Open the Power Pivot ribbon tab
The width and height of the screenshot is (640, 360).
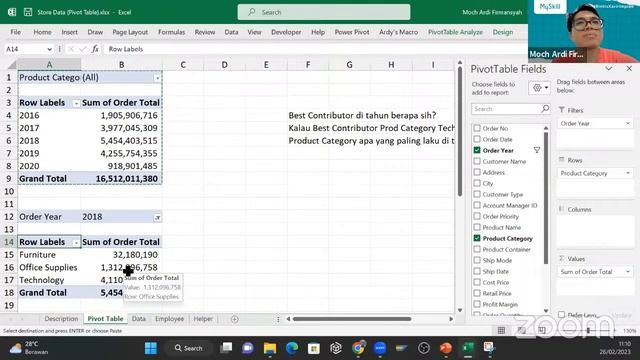click(352, 32)
